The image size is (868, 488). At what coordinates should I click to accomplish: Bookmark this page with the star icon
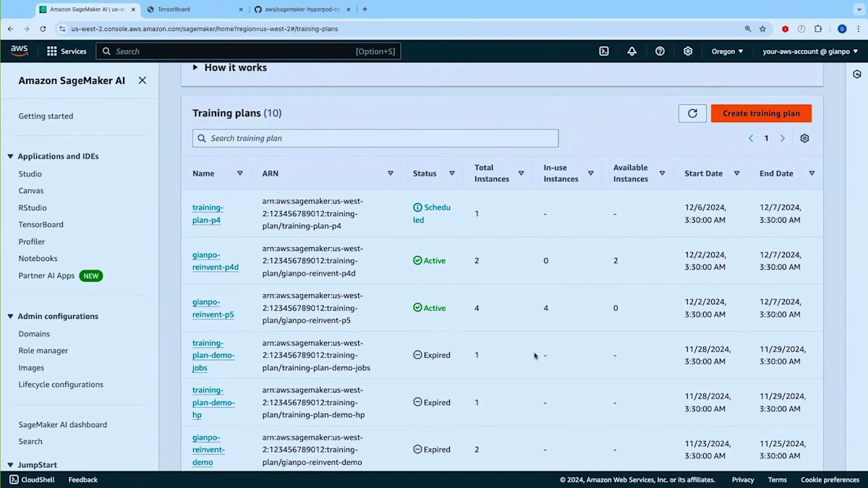tap(762, 29)
